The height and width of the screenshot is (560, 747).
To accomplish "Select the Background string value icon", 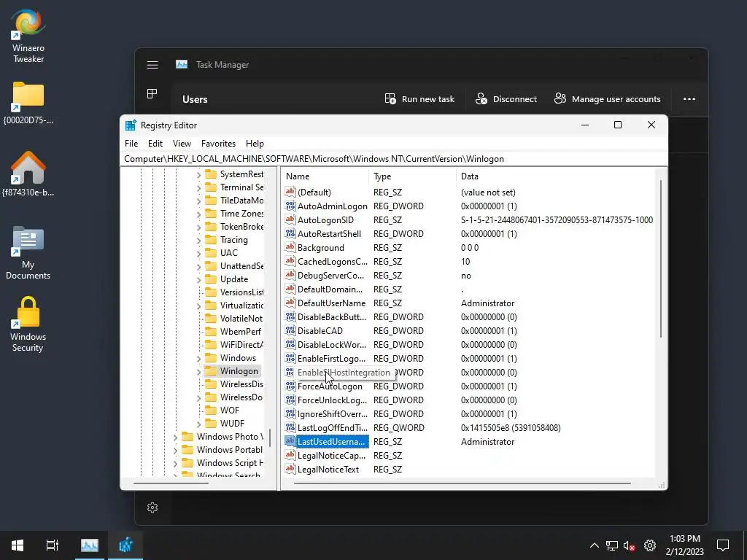I will click(x=290, y=247).
